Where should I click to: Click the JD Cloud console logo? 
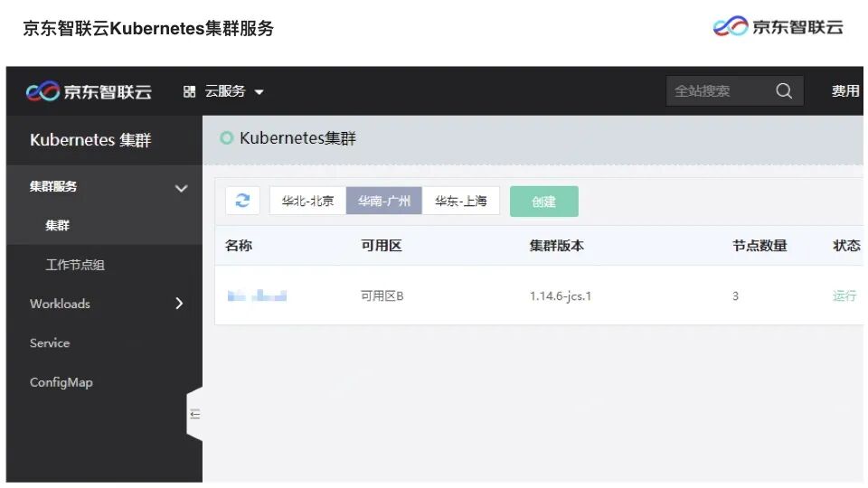[x=89, y=91]
